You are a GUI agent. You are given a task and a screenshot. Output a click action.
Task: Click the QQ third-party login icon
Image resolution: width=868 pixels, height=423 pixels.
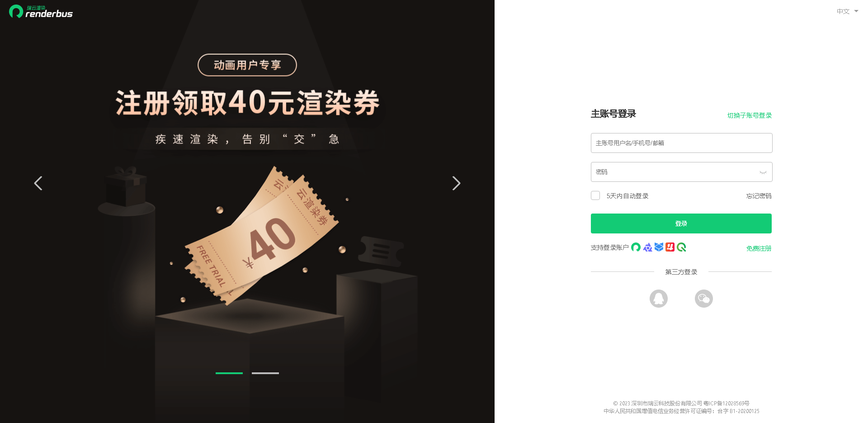point(659,299)
